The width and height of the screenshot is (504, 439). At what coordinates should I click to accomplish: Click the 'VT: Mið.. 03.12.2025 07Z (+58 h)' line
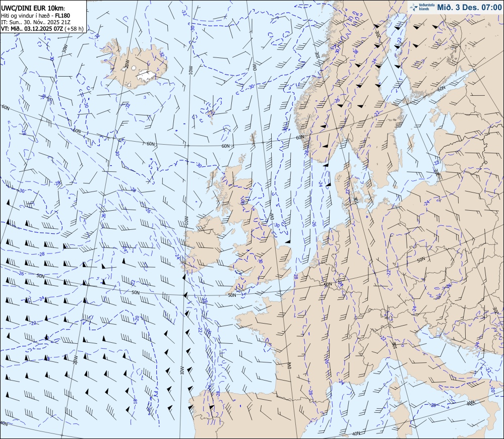pos(42,29)
